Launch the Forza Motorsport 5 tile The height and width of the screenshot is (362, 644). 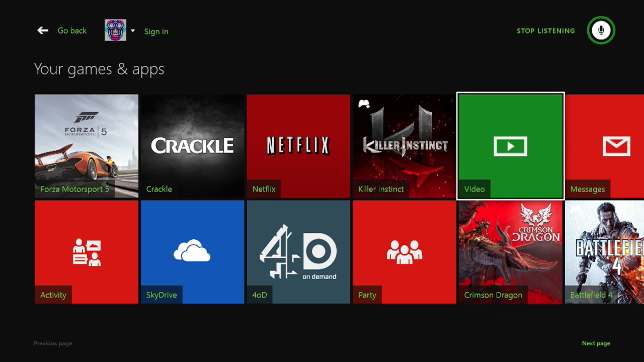87,146
